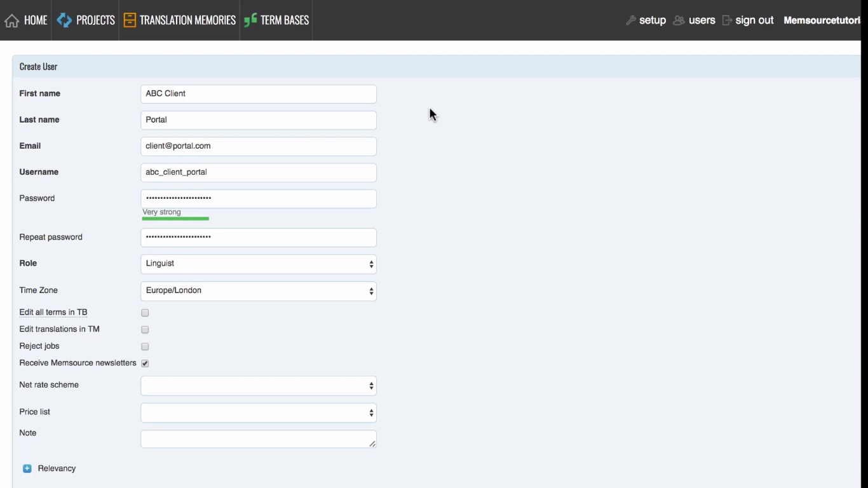This screenshot has width=868, height=488.
Task: Open the Net rate scheme dropdown
Action: pyautogui.click(x=258, y=386)
